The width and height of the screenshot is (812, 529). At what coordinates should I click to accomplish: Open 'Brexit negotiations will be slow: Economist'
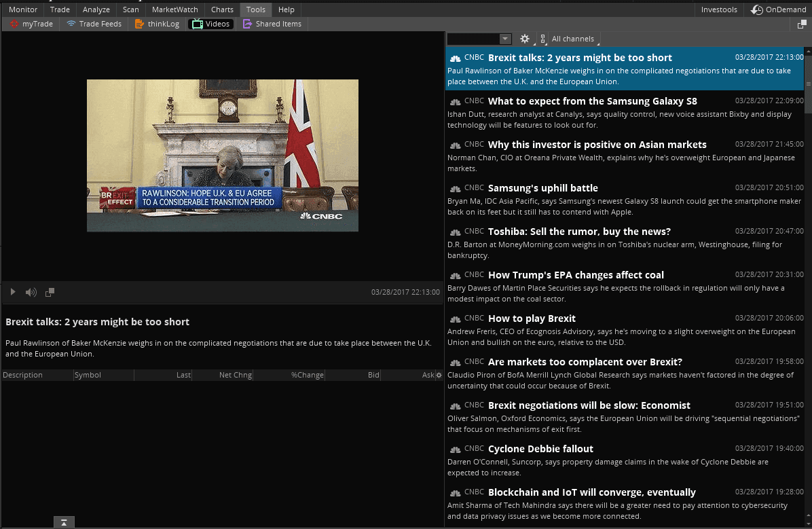[x=625, y=416]
